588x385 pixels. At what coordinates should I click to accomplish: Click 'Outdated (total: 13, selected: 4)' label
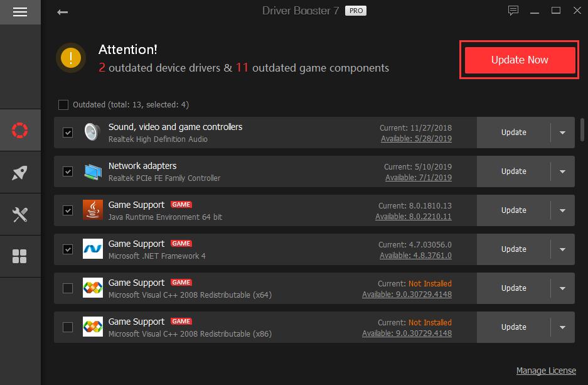(x=131, y=105)
